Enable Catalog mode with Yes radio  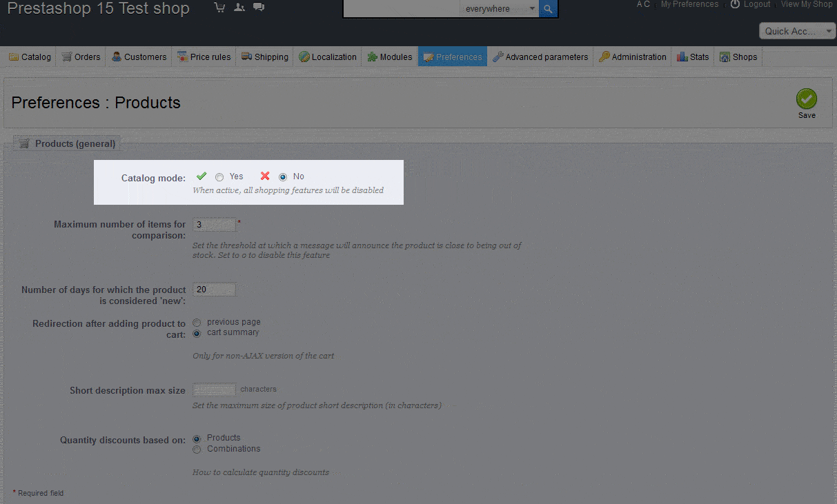(x=219, y=177)
